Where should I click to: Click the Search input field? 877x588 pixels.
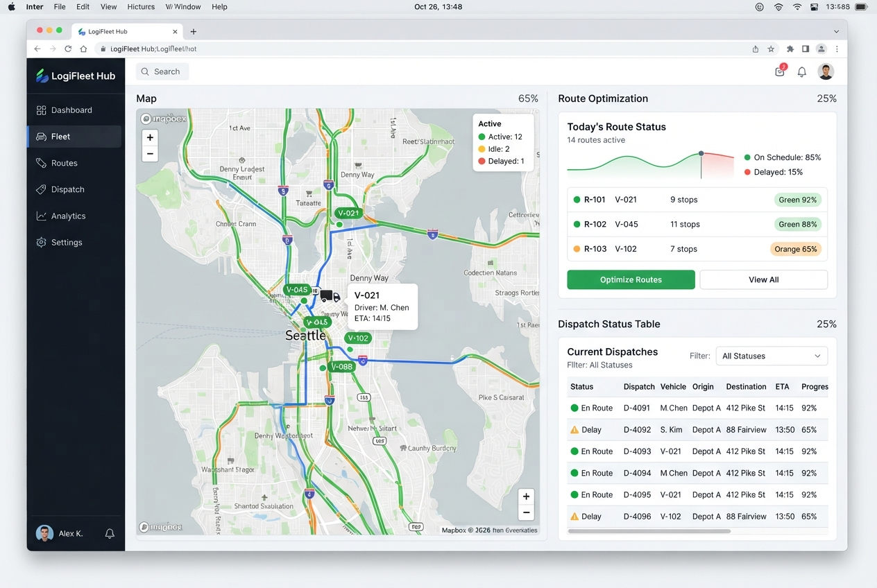coord(162,71)
